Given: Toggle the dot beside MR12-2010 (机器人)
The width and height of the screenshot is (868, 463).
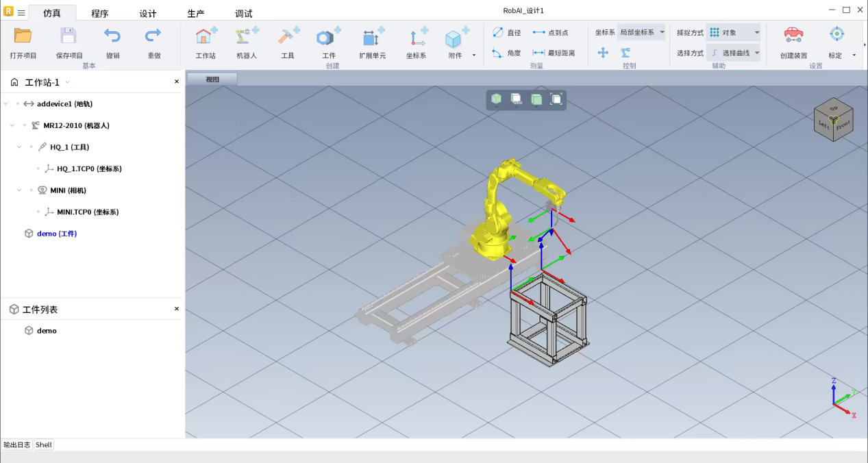Looking at the screenshot, I should point(25,125).
